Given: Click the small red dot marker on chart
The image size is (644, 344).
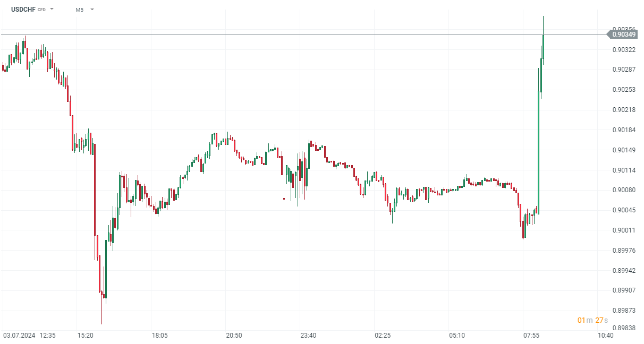Looking at the screenshot, I should (284, 199).
